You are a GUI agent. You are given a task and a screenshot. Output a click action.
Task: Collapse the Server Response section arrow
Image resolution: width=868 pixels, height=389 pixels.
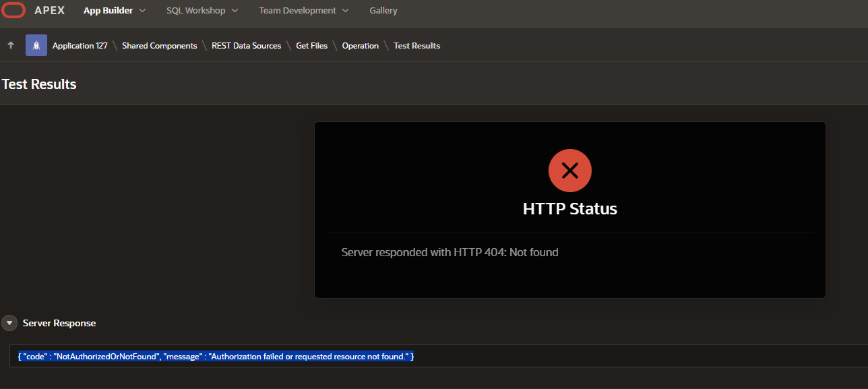(9, 323)
